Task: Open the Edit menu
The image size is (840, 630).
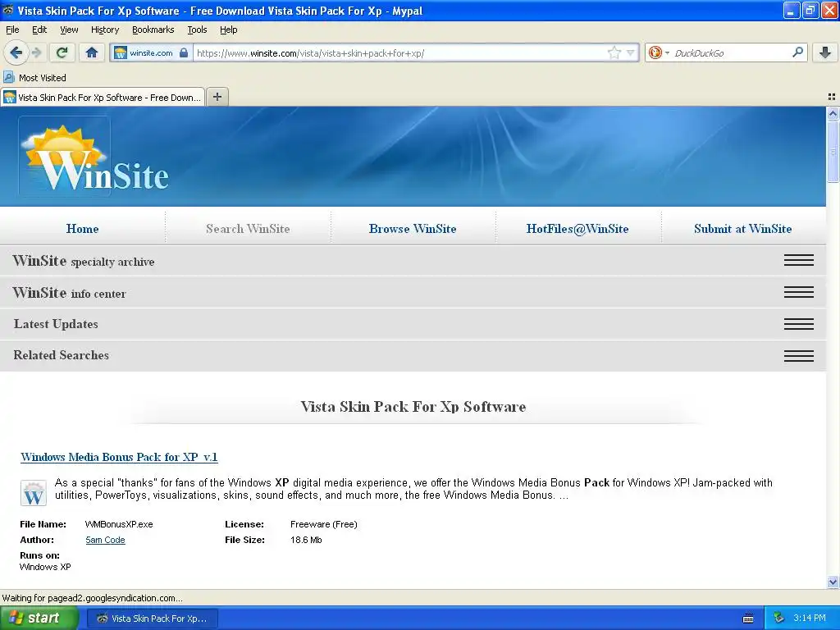Action: (39, 30)
